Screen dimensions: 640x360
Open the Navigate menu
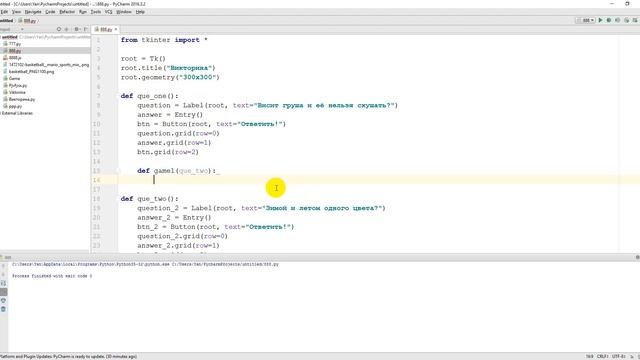[33, 12]
